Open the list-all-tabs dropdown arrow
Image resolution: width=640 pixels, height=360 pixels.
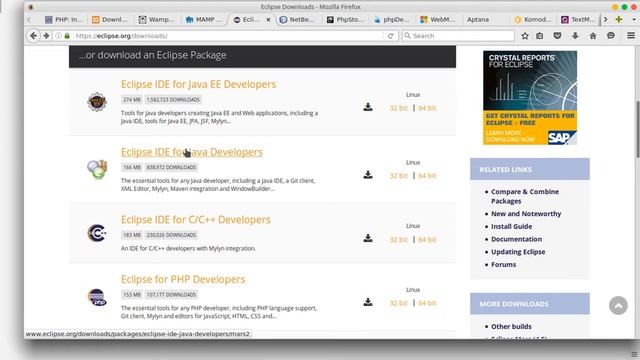633,19
